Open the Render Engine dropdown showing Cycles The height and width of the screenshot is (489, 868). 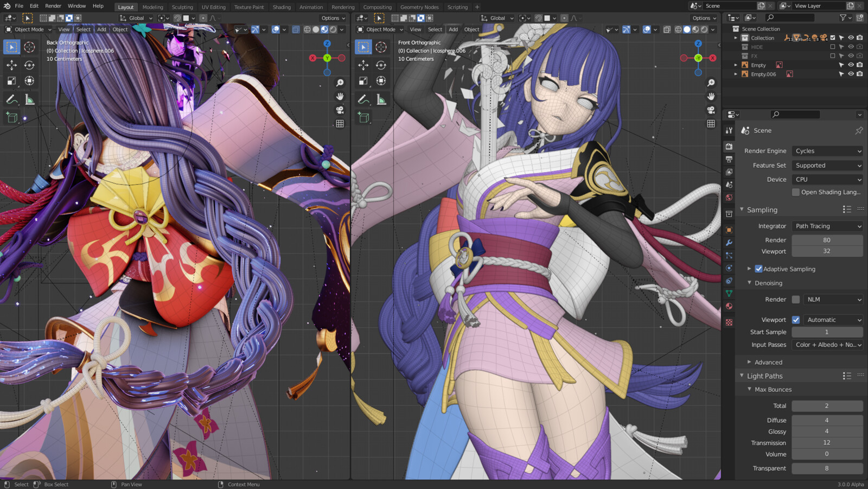click(x=827, y=151)
